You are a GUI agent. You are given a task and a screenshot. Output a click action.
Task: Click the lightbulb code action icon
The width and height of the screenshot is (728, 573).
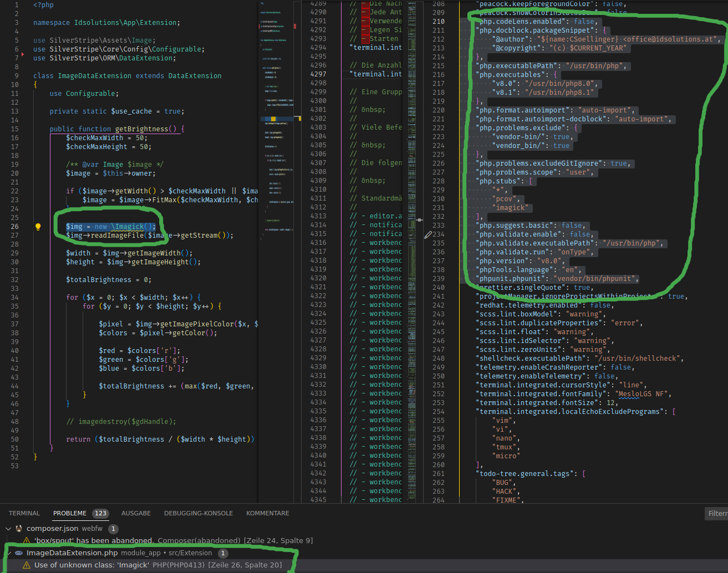[x=38, y=227]
